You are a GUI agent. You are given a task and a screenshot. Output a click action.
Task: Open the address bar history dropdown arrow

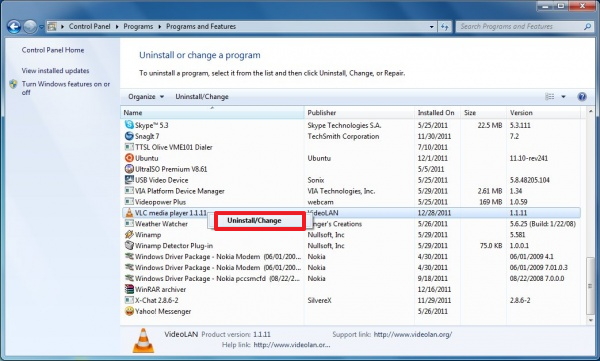click(x=432, y=27)
